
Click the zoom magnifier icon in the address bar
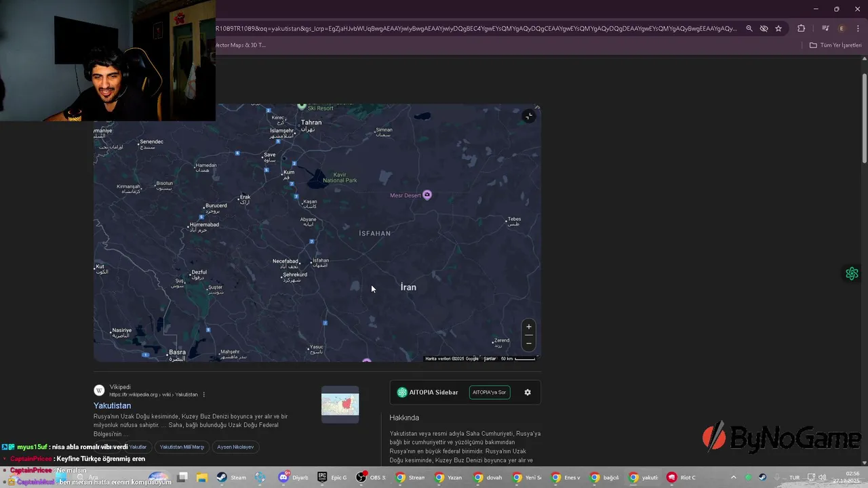pyautogui.click(x=749, y=28)
